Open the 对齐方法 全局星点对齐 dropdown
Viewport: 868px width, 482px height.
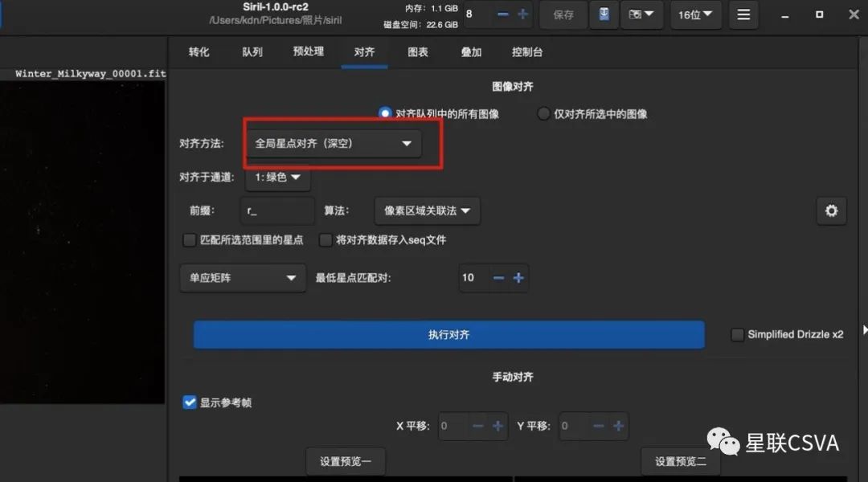[x=333, y=144]
